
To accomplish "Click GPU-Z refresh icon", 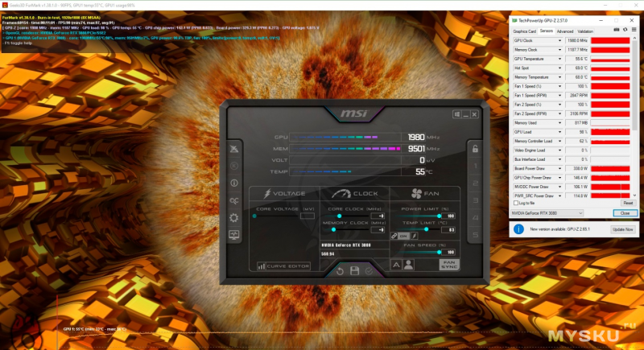I will (x=625, y=30).
